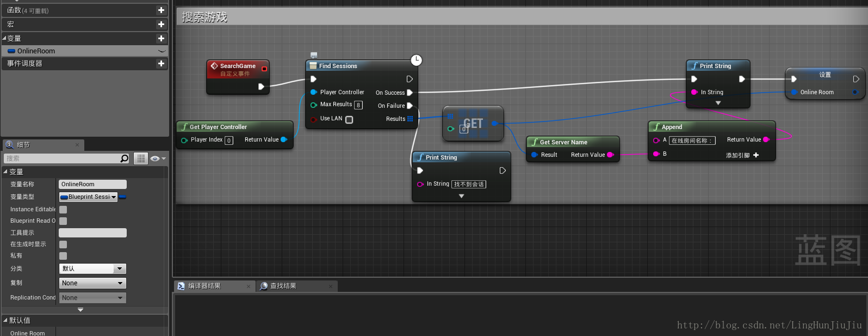Toggle the Blueprint Read Only checkbox
The image size is (868, 336).
tap(63, 221)
